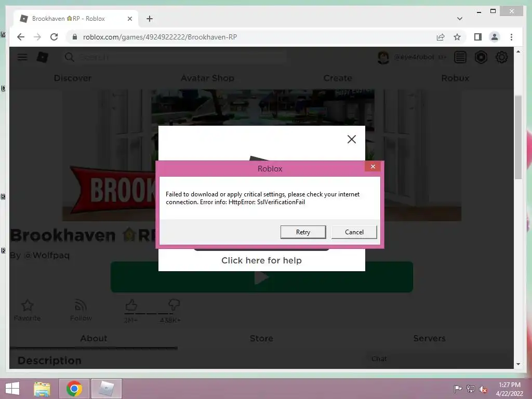Go to Avatar Shop in Roblox nav
532x399 pixels.
pos(207,78)
